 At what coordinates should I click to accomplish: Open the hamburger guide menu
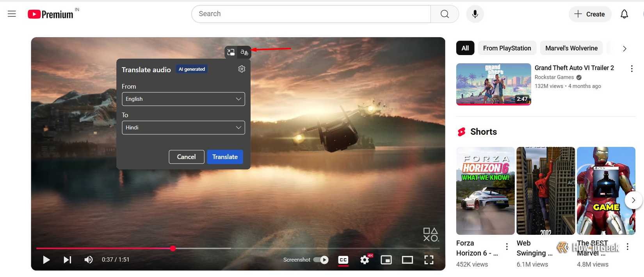[x=12, y=14]
